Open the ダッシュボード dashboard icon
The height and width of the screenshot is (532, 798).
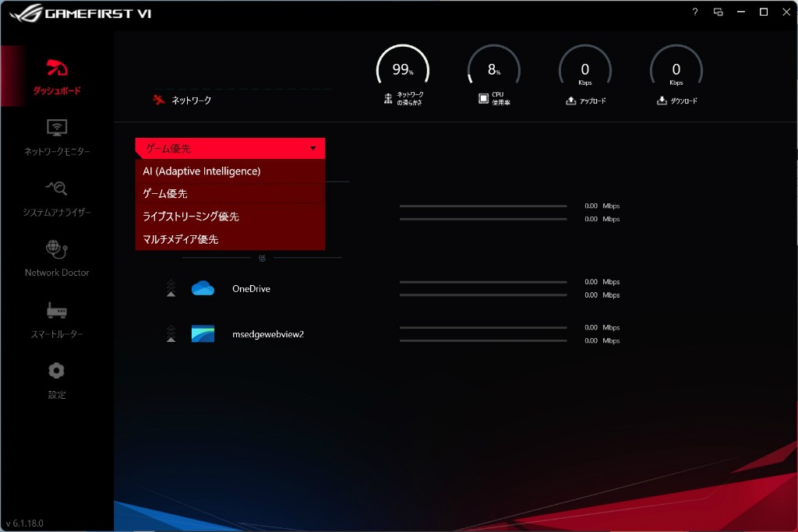click(x=56, y=68)
